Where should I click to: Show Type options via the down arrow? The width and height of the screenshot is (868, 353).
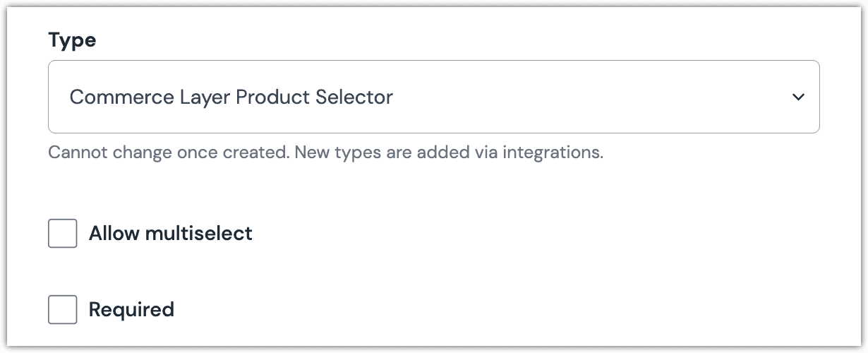click(x=798, y=97)
